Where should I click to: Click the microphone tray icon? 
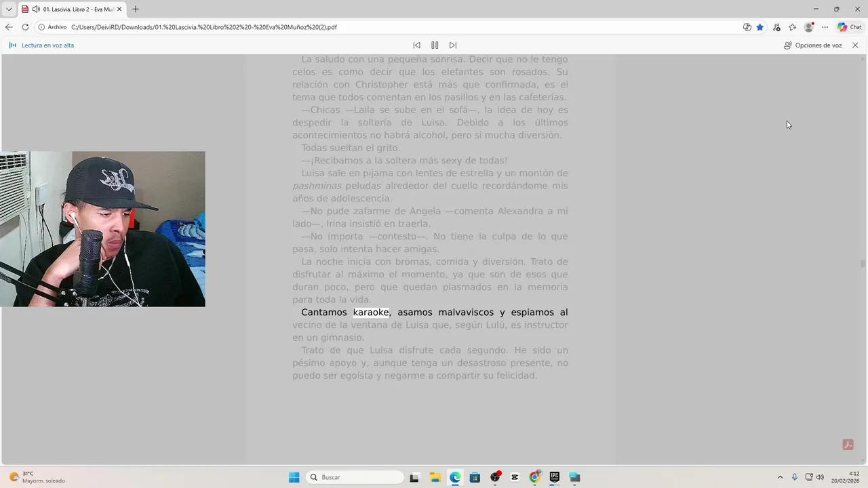coord(795,477)
